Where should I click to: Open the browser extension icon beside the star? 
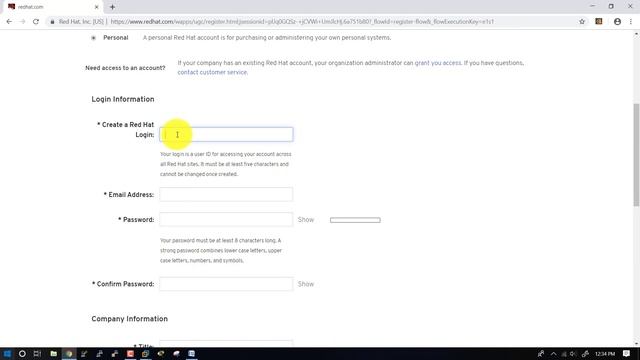point(599,22)
